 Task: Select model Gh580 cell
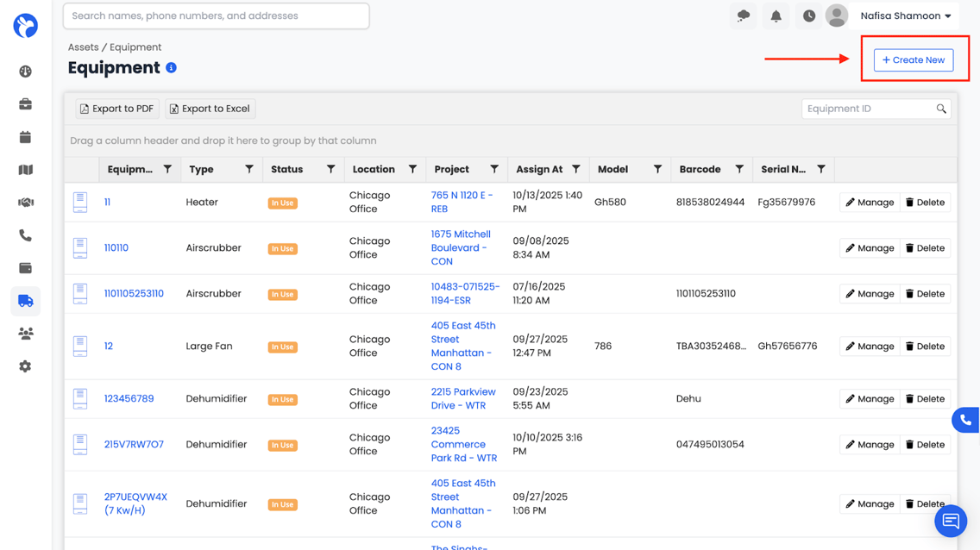pyautogui.click(x=610, y=203)
